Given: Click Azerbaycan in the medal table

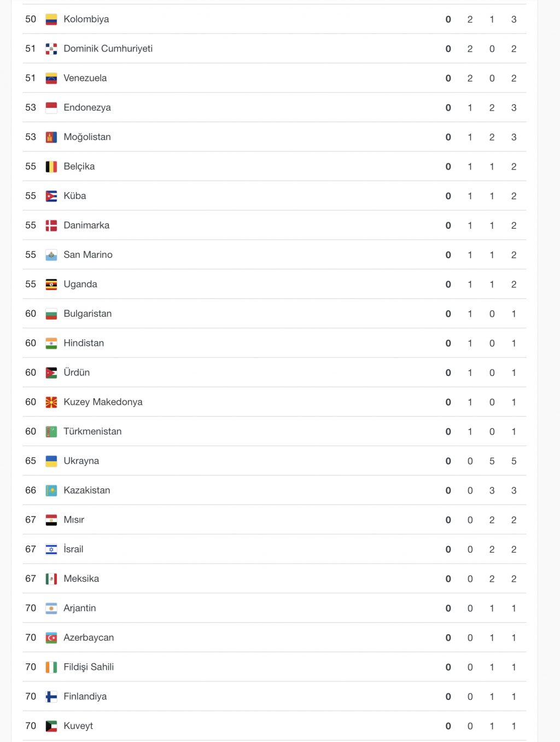Looking at the screenshot, I should tap(89, 637).
